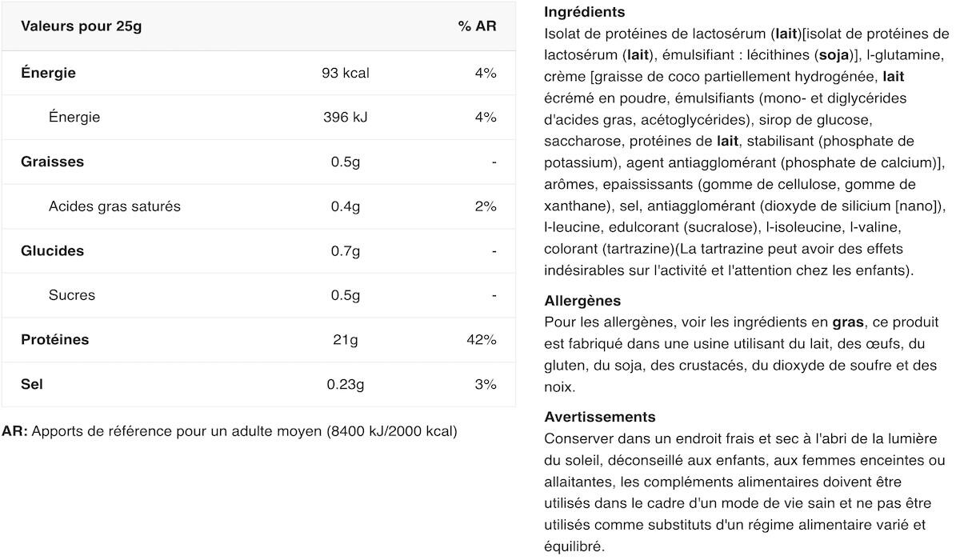This screenshot has width=960, height=560.
Task: Select the Glucides row label
Action: [52, 250]
